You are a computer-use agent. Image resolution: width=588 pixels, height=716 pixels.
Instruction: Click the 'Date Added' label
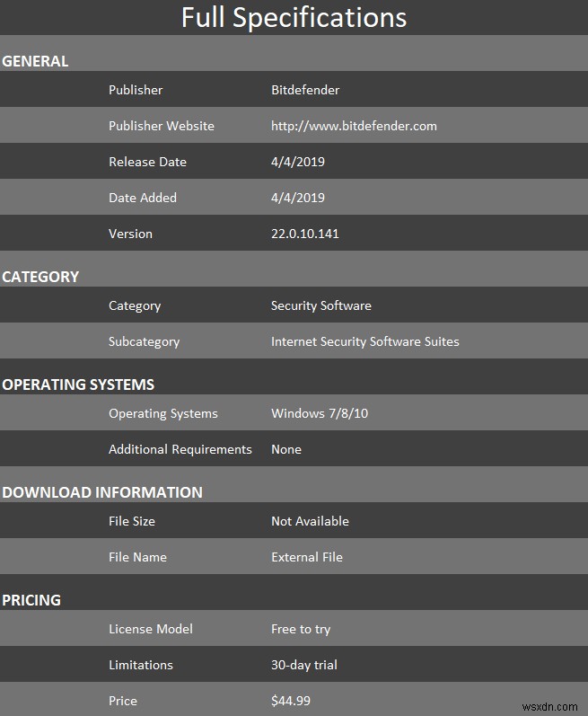point(143,198)
